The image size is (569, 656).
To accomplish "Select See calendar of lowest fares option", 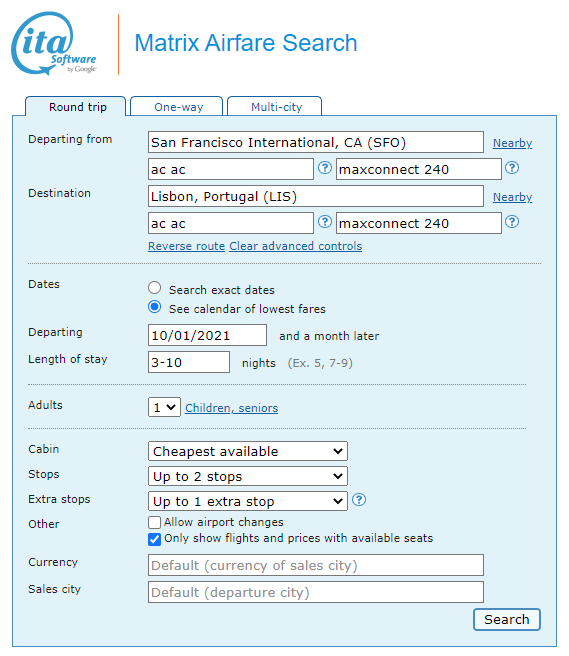I will 154,307.
